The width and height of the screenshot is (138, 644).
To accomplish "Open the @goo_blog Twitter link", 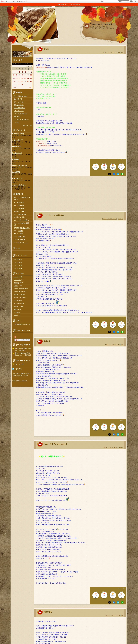I will click(18, 369).
